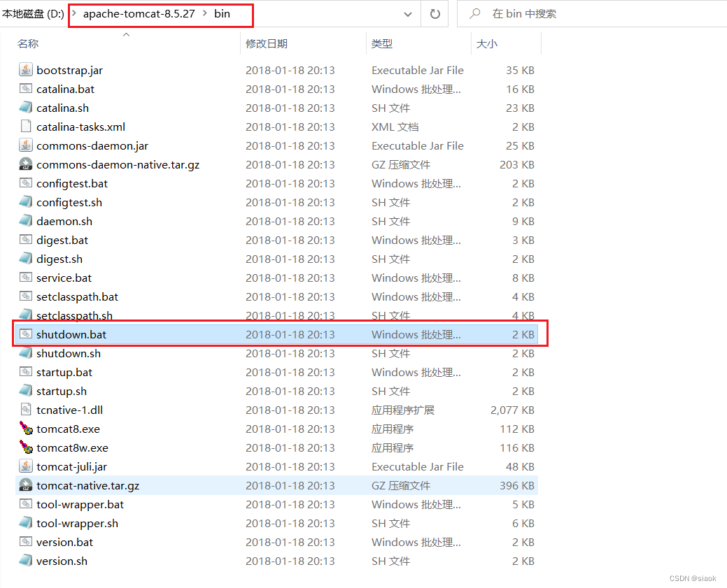This screenshot has height=588, width=727.
Task: Click the version.bat file icon
Action: [x=26, y=542]
